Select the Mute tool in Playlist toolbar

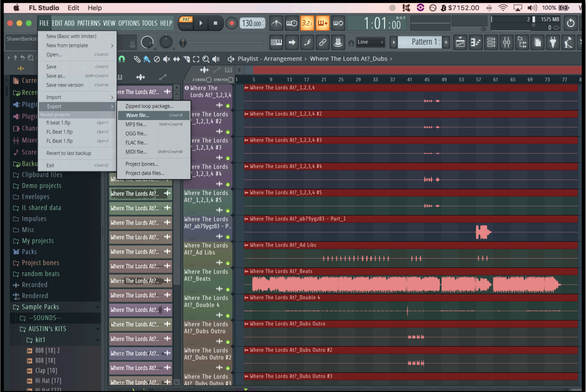(167, 59)
